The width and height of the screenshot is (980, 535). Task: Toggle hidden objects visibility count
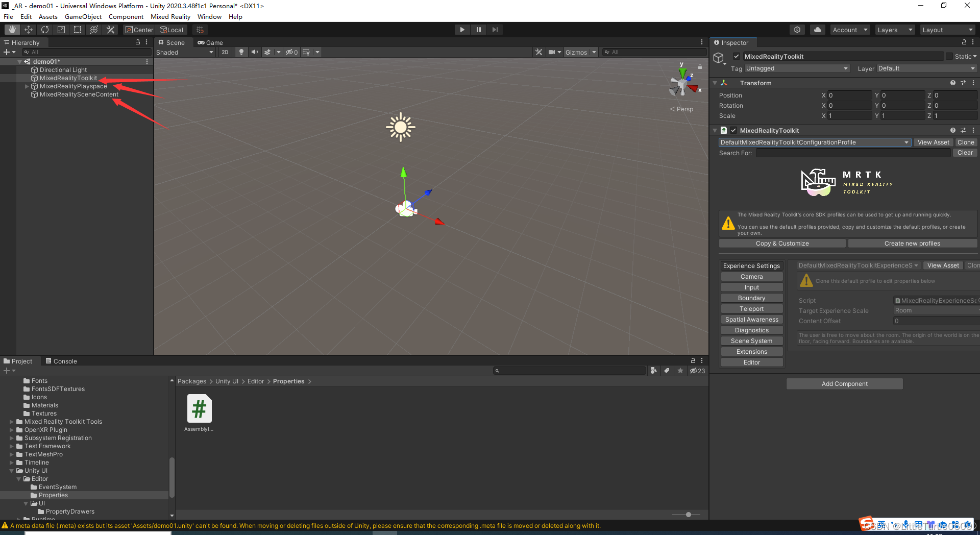291,52
